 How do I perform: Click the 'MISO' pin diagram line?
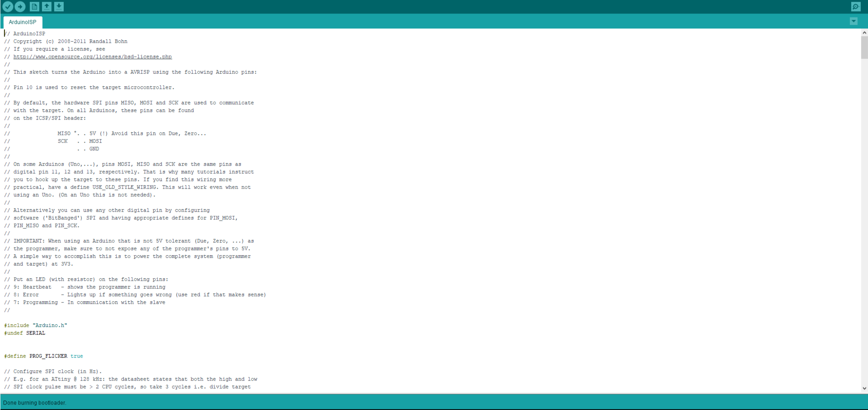[x=105, y=134]
